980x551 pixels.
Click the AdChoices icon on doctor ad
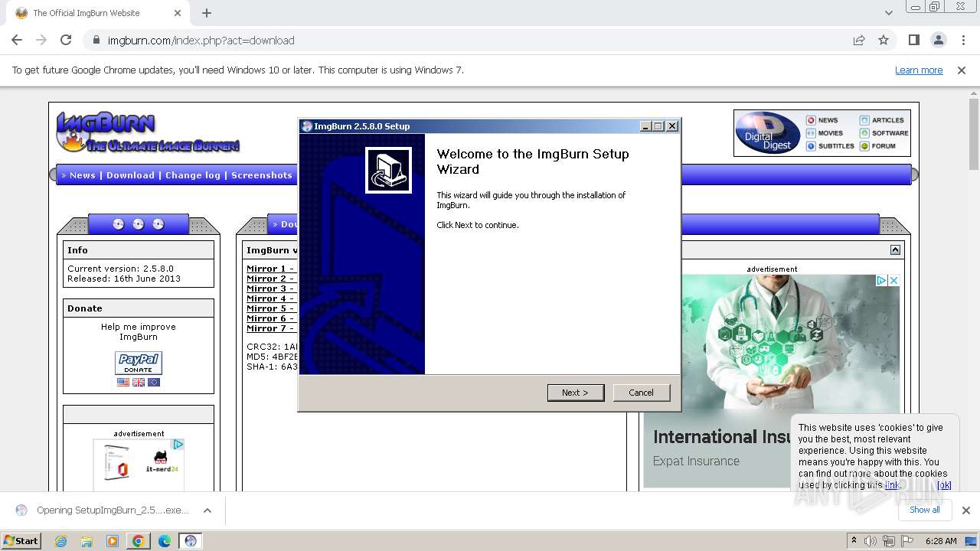pos(881,281)
